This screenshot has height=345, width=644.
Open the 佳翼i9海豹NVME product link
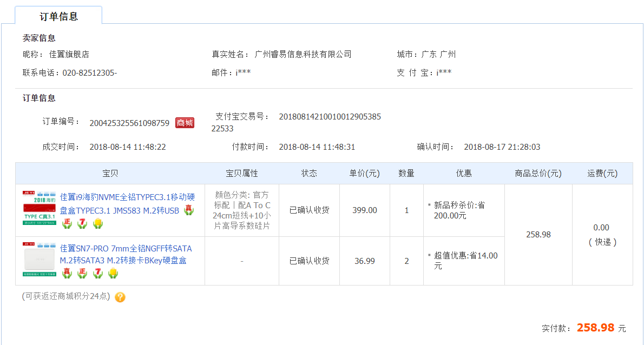coord(127,204)
